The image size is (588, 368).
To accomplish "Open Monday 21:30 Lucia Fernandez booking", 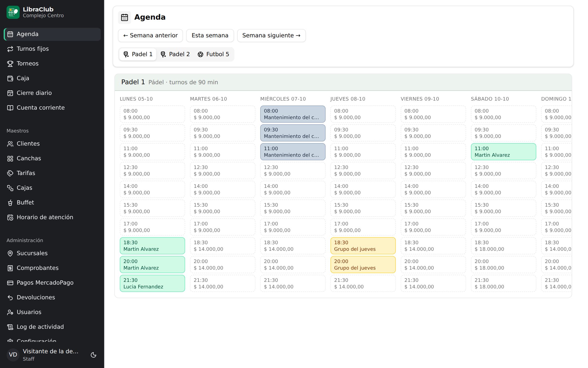I will 152,283.
